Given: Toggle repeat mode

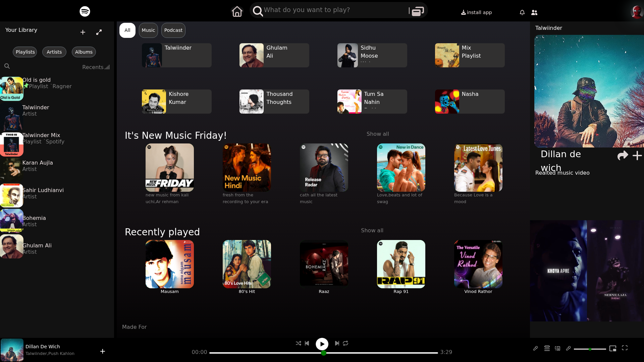Looking at the screenshot, I should 345,343.
